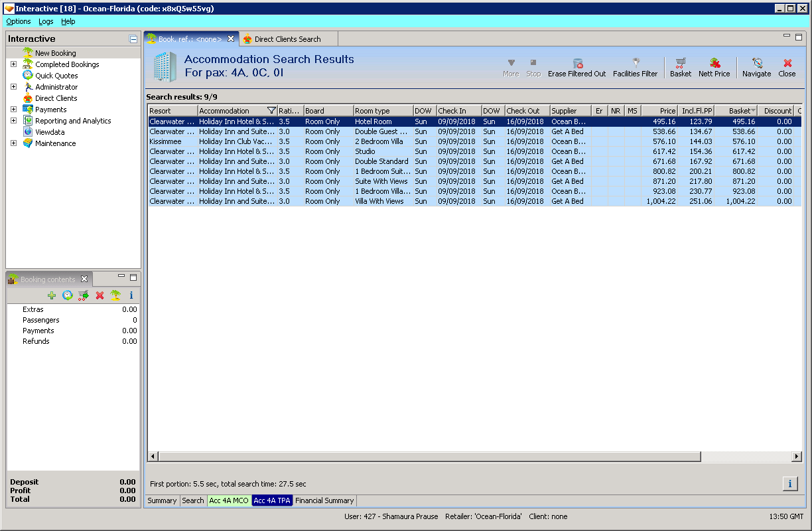Screen dimensions: 812x531
Task: Open the Logs menu
Action: (x=46, y=21)
